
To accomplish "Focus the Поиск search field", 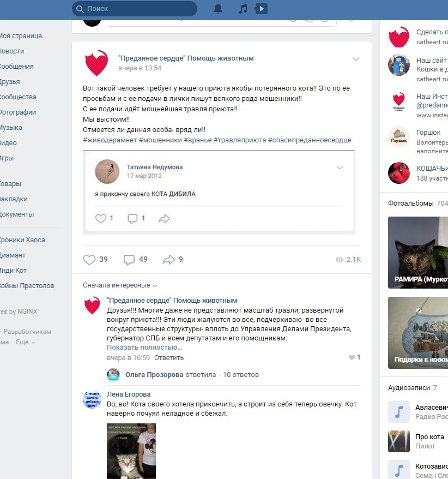I will tap(135, 9).
